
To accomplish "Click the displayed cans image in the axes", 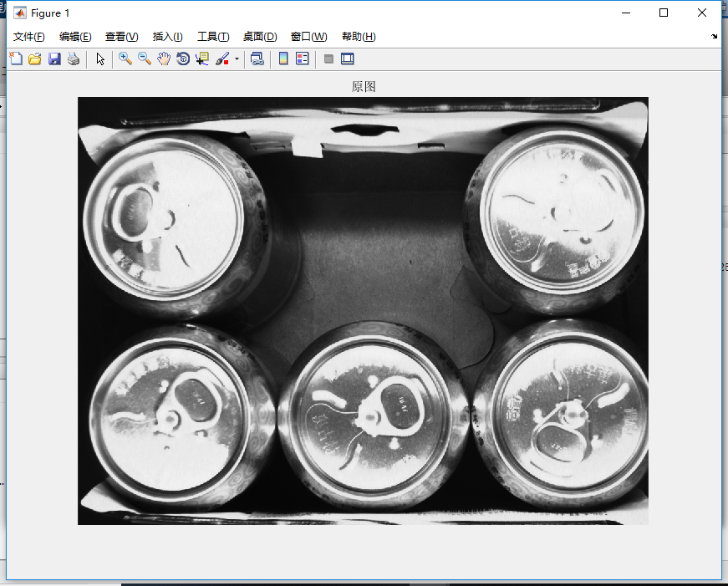I will 363,310.
